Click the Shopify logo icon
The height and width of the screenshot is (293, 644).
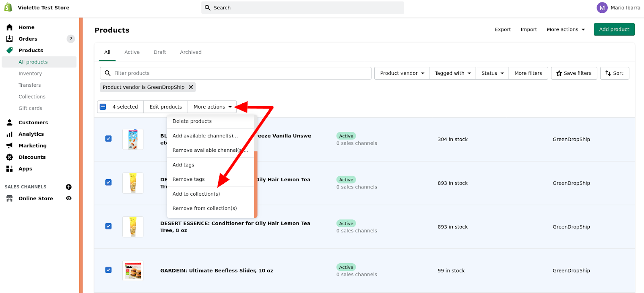point(8,7)
